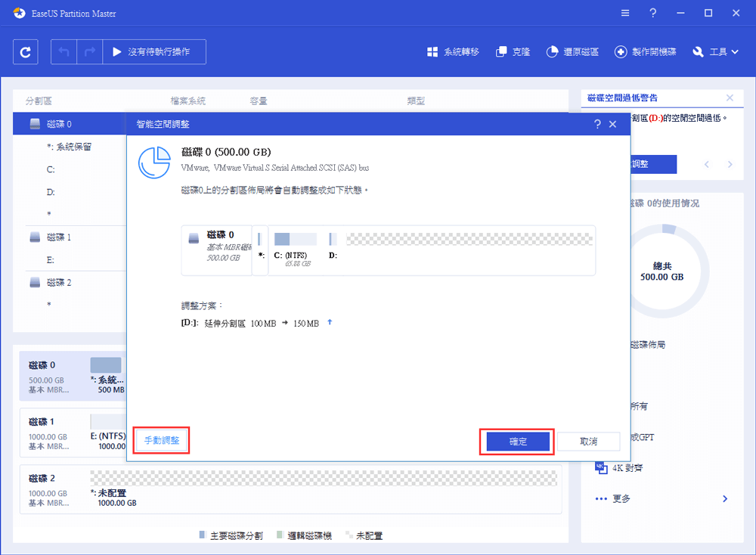Click the 邏輯磁碟機 legend swatch
This screenshot has width=756, height=555.
pos(280,535)
